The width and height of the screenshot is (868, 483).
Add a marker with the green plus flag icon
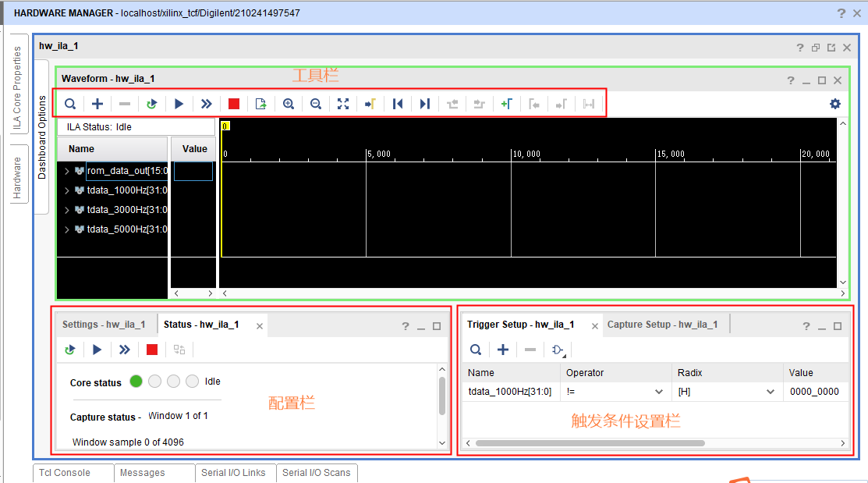coord(506,104)
